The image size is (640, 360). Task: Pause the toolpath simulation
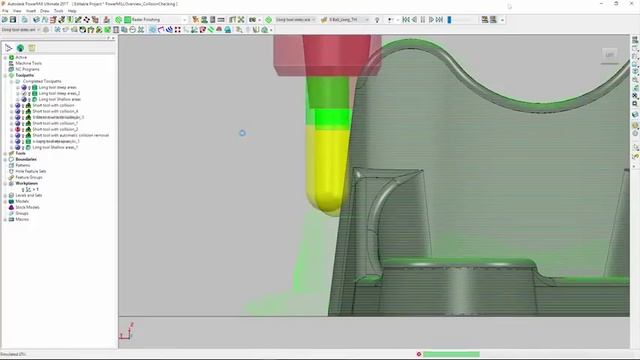(x=423, y=20)
